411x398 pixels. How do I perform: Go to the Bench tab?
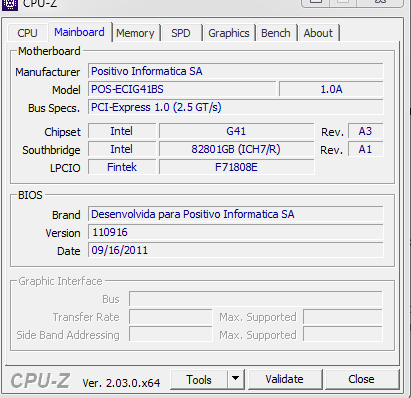(276, 33)
